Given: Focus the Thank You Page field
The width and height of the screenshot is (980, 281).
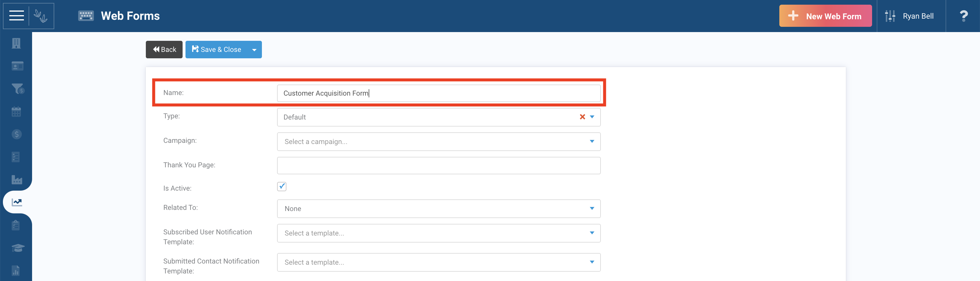Looking at the screenshot, I should pyautogui.click(x=439, y=166).
